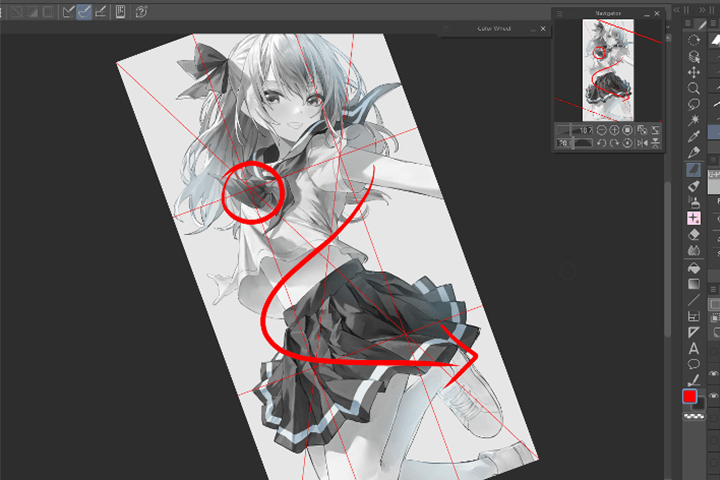The height and width of the screenshot is (480, 720).
Task: Toggle the highlighted Snap to special ruler
Action: 84,11
